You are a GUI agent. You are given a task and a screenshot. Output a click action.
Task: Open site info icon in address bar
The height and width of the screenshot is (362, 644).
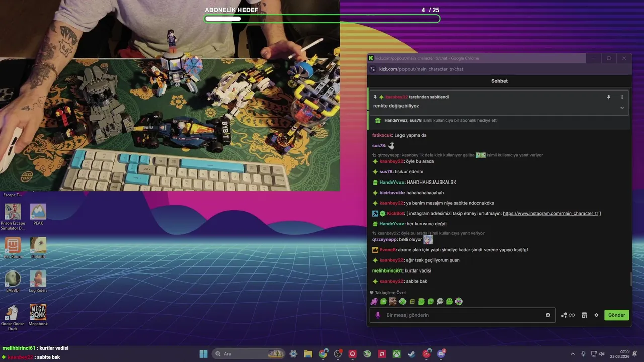373,69
